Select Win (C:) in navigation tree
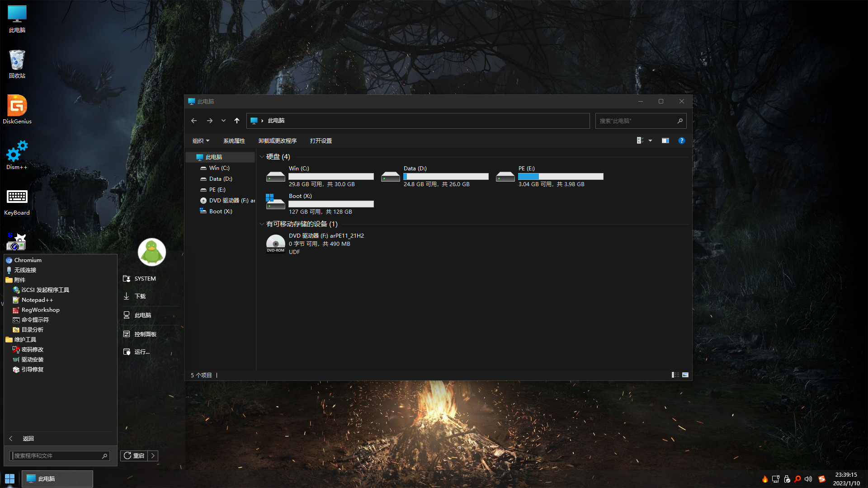Image resolution: width=868 pixels, height=488 pixels. point(220,168)
